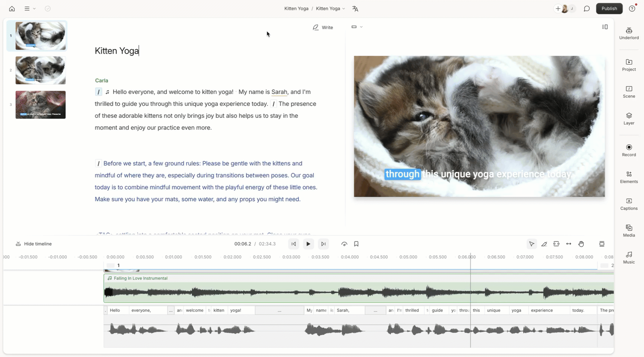Open the comments speech bubble icon
Screen dimensions: 644x357
tap(587, 9)
